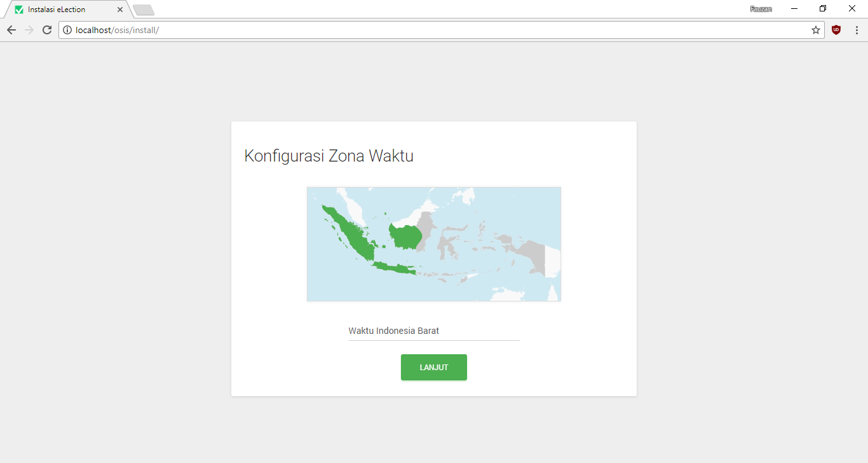Click green Java island on the map
Image resolution: width=868 pixels, height=463 pixels.
click(x=393, y=267)
